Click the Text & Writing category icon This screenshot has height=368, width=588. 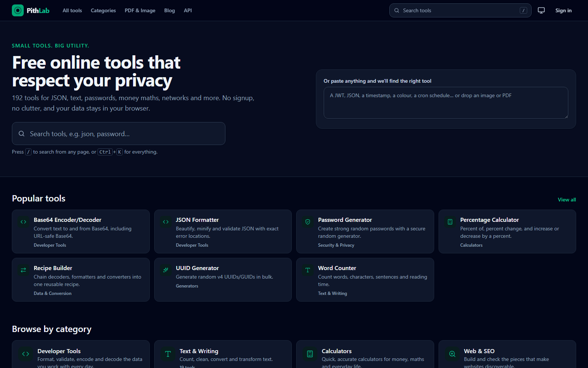pyautogui.click(x=168, y=354)
